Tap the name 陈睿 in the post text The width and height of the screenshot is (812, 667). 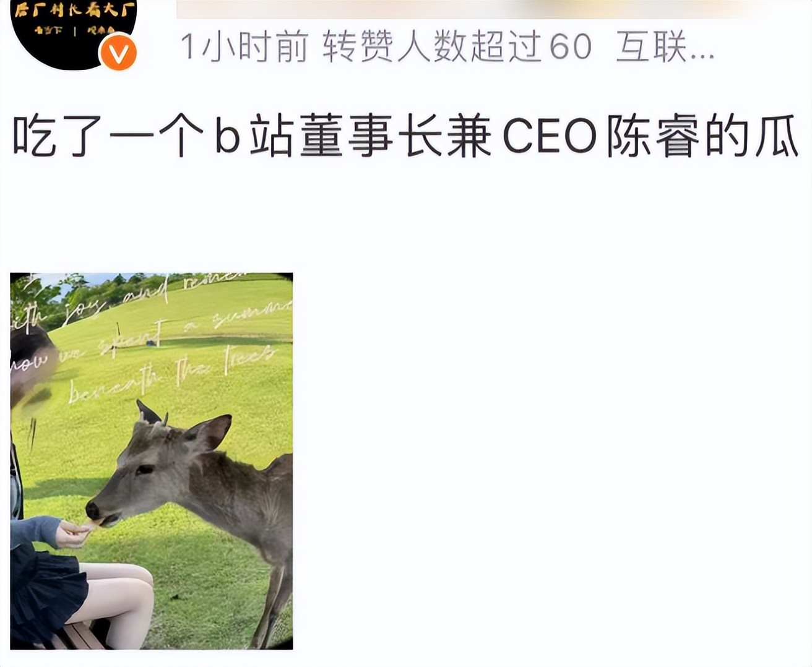tap(653, 137)
